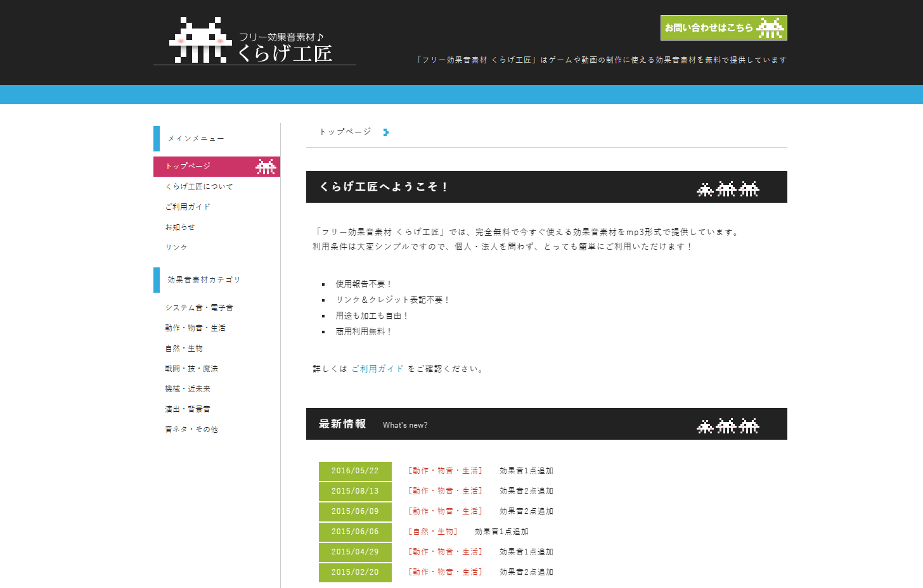923x588 pixels.
Task: Open [動作・物音・生活] link on 2015/02/20 row
Action: point(445,572)
